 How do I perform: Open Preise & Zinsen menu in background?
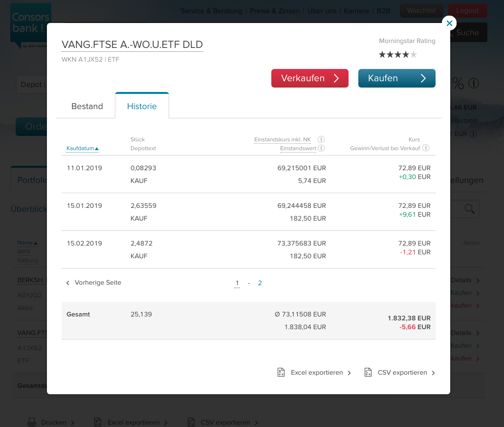[275, 11]
